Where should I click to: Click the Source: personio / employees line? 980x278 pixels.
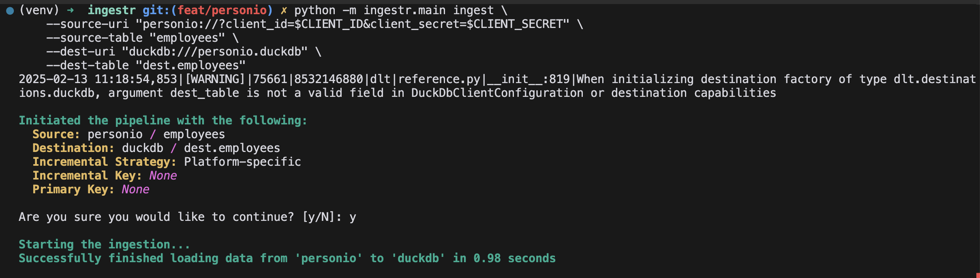[128, 135]
